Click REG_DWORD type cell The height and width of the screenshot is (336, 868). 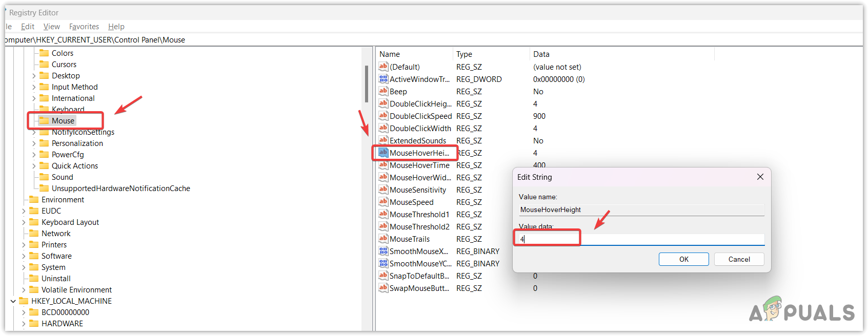[x=479, y=79]
